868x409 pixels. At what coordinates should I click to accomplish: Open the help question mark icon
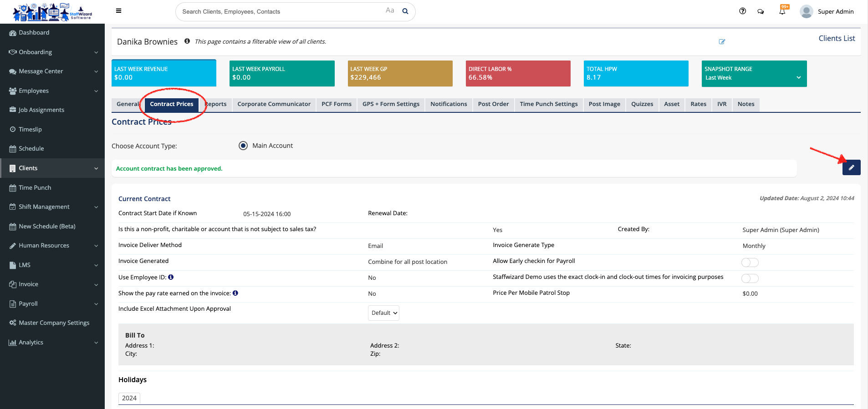[x=742, y=11]
